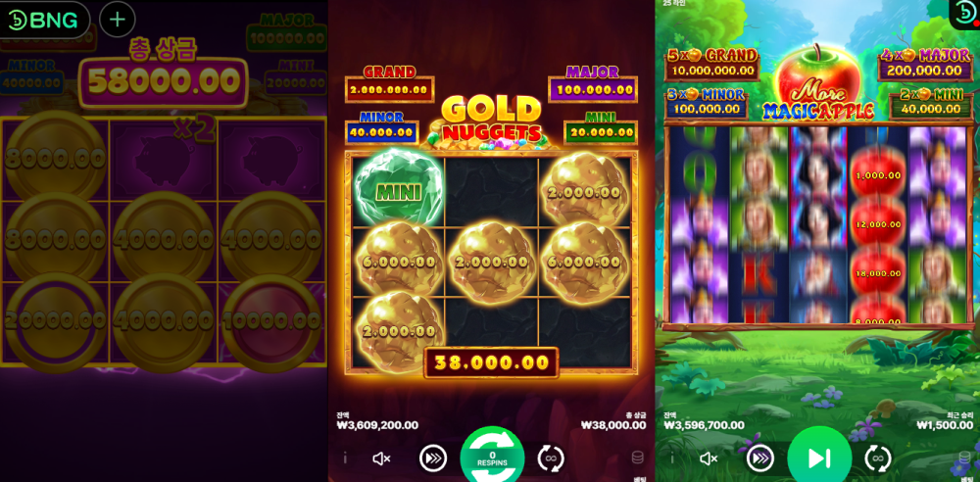Click the BNG corner icon top right
The width and height of the screenshot is (980, 482).
tap(963, 15)
